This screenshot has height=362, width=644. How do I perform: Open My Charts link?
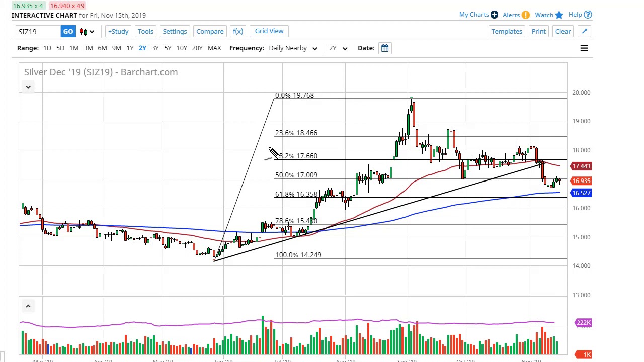coord(473,15)
